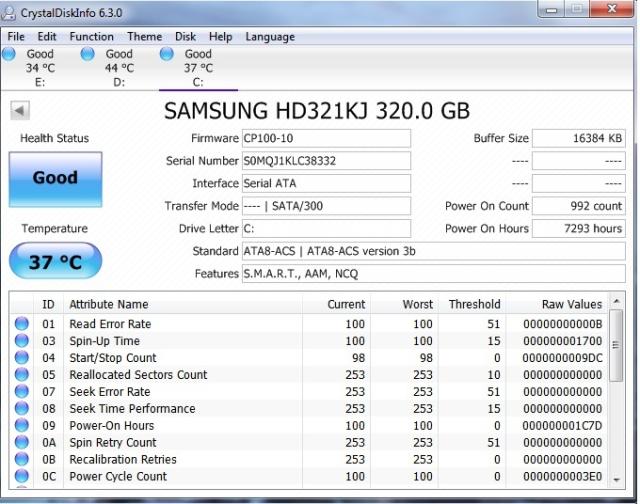The height and width of the screenshot is (504, 640).
Task: Switch to D: disk tab at 44 °C
Action: 119,68
